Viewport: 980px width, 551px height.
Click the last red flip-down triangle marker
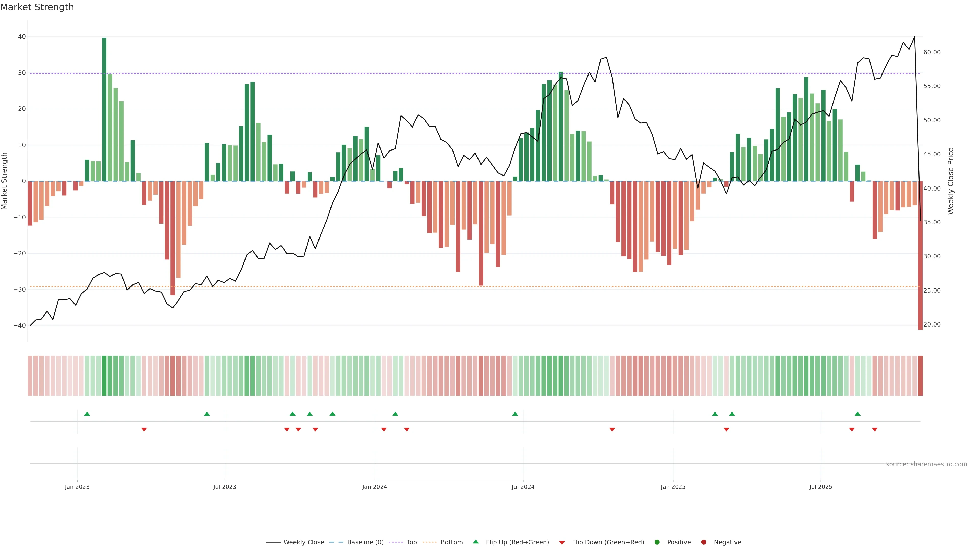point(875,429)
